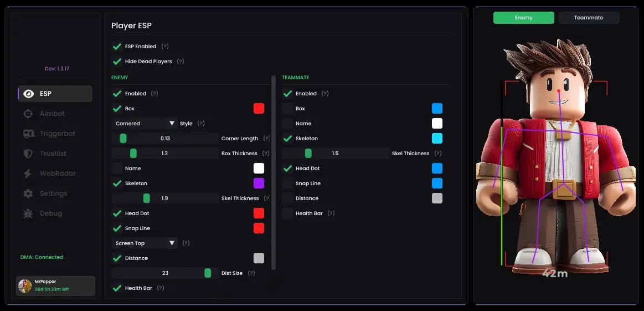Open the Screen Top snap line dropdown
The width and height of the screenshot is (644, 311).
point(145,243)
